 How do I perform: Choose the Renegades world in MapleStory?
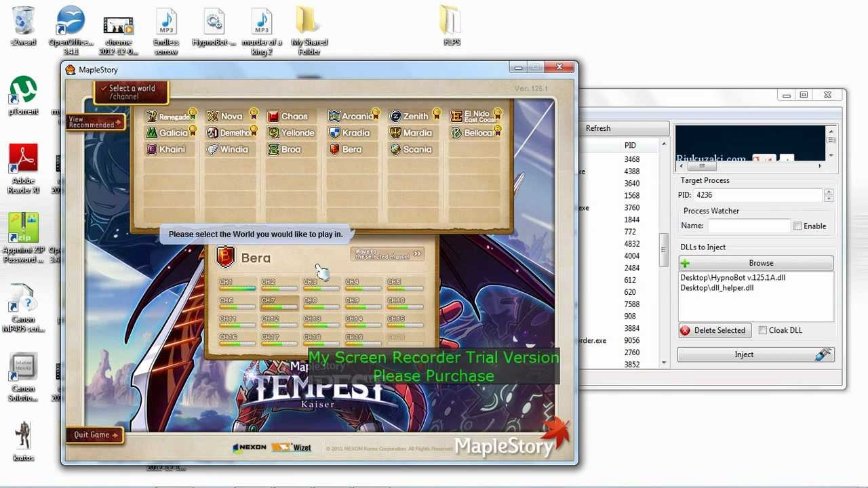[171, 116]
